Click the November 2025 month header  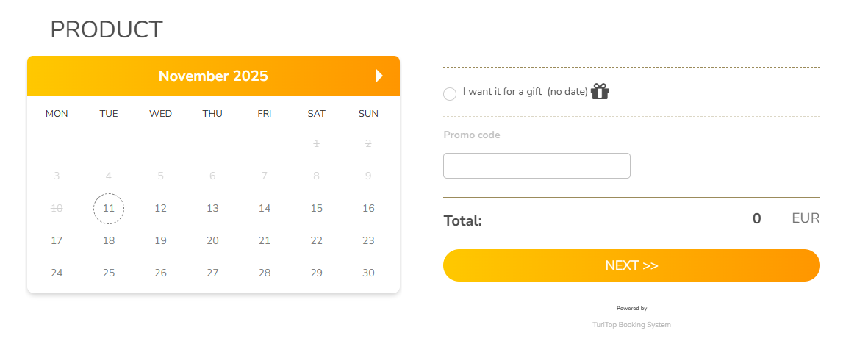pyautogui.click(x=213, y=76)
